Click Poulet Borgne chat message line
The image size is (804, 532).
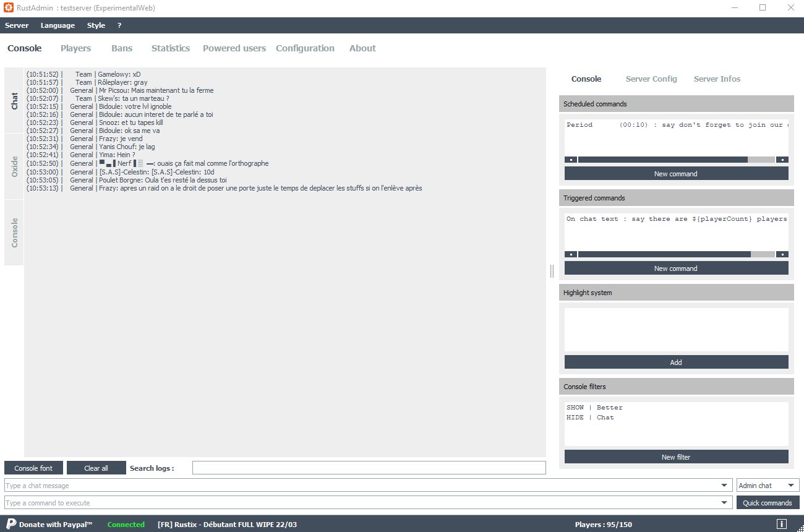click(127, 180)
